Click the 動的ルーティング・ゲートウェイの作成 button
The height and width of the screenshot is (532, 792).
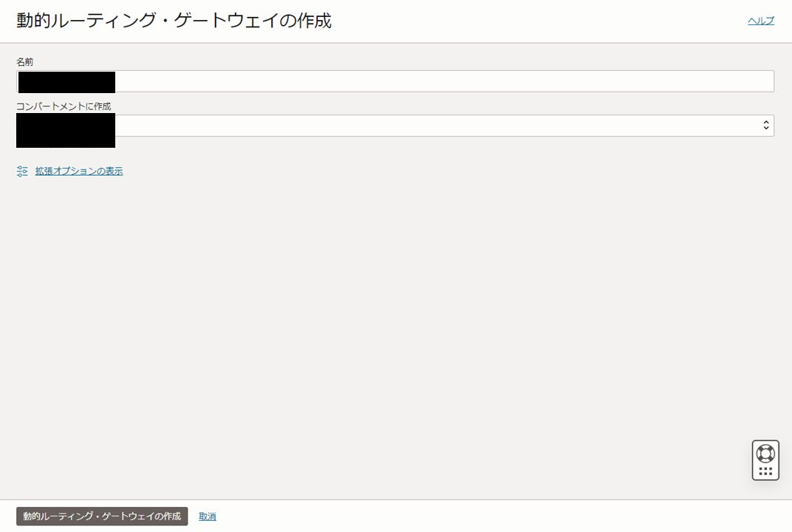(x=102, y=516)
